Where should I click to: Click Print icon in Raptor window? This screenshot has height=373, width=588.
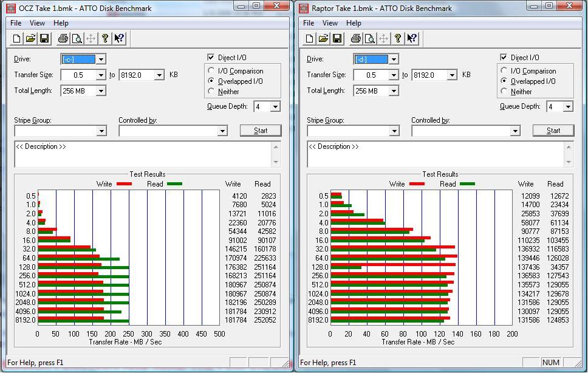(x=356, y=39)
